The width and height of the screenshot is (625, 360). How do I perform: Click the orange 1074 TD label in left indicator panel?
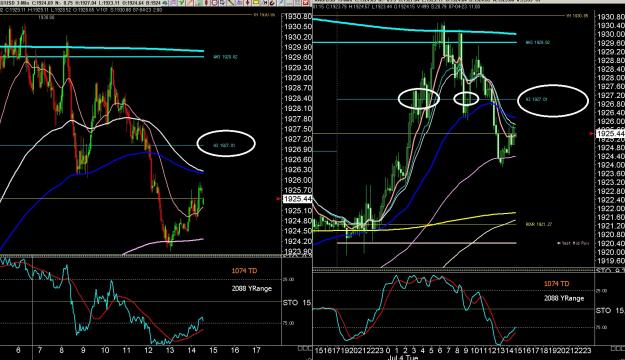244,271
